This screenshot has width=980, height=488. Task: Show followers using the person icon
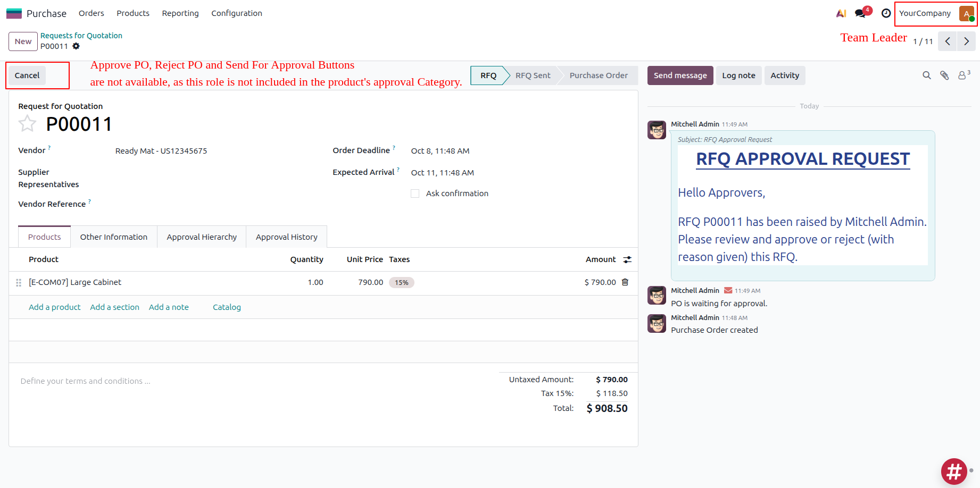tap(962, 75)
